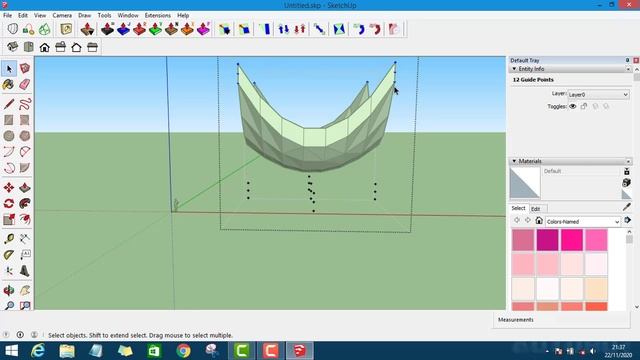Select the Scale tool
This screenshot has height=360, width=640.
pyautogui.click(x=9, y=219)
